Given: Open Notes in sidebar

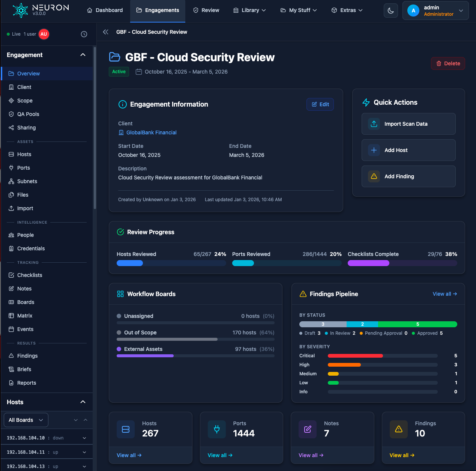Looking at the screenshot, I should coord(47,289).
